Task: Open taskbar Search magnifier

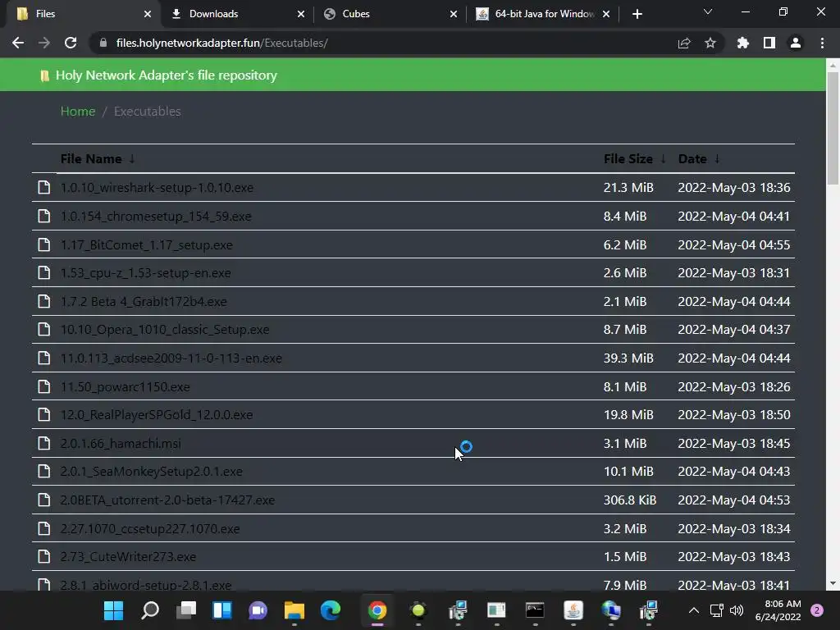Action: (x=150, y=610)
